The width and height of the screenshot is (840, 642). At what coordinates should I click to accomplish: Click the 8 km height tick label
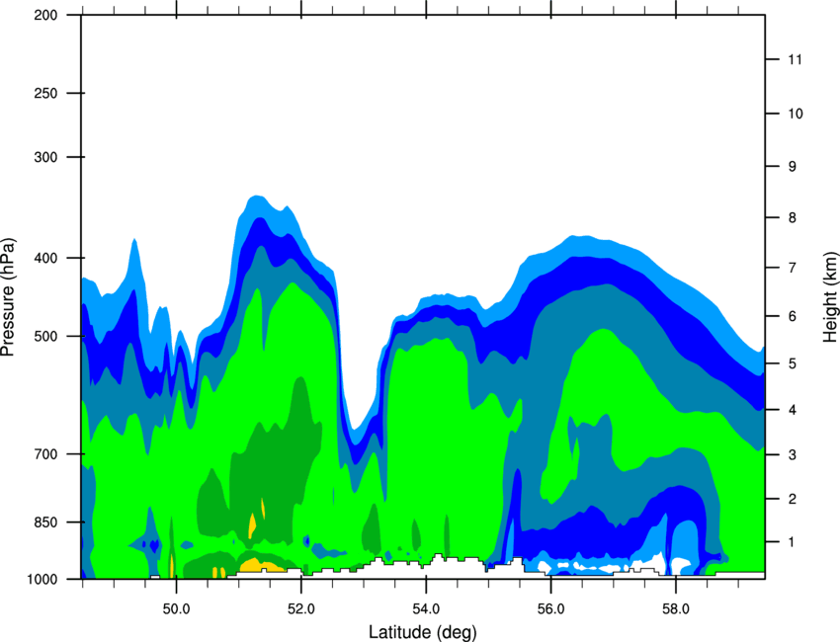793,218
